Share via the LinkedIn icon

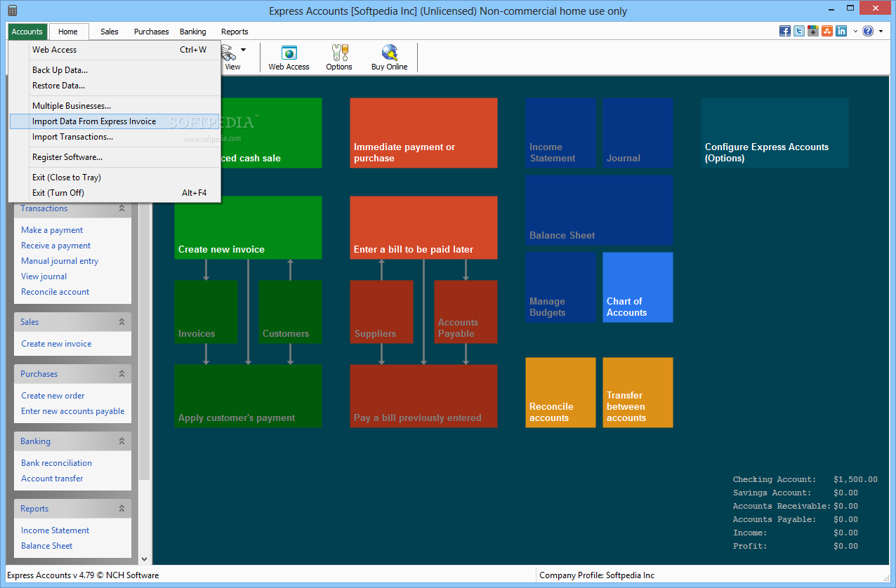coord(841,31)
